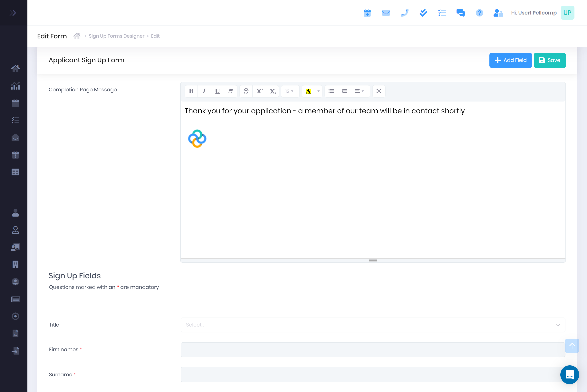Click the user lock icon in header
Viewport: 587px width, 392px height.
coord(498,13)
